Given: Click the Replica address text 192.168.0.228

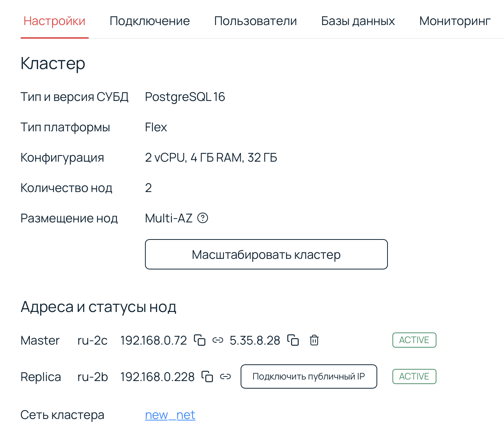Looking at the screenshot, I should 157,377.
